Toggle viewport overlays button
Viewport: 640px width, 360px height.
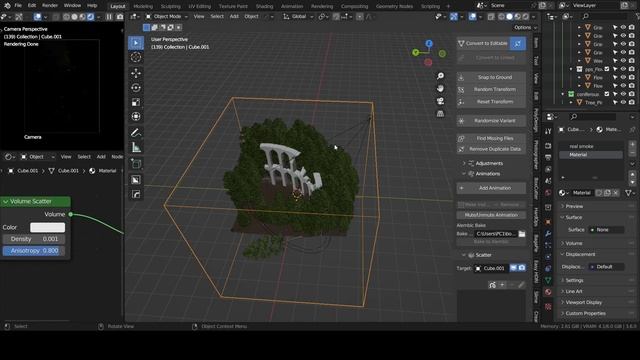(473, 17)
